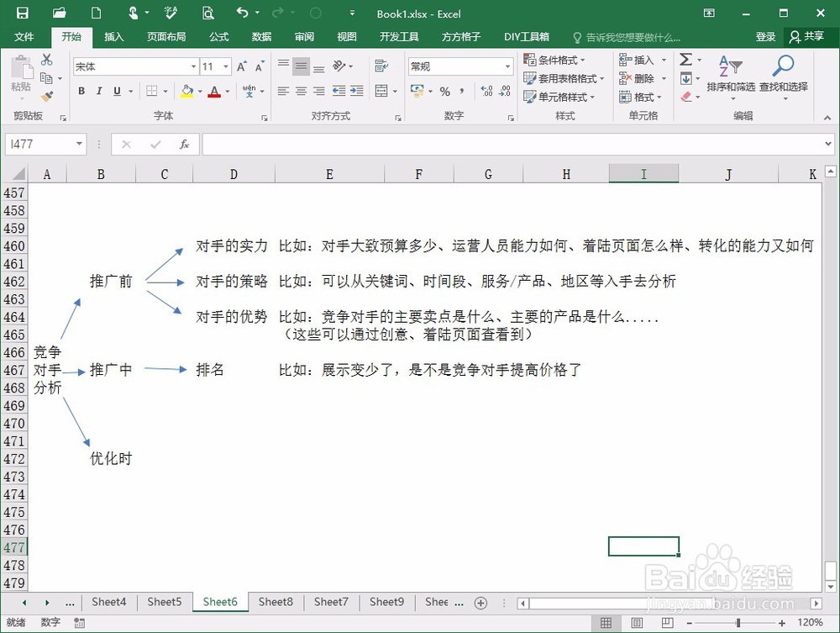Image resolution: width=840 pixels, height=633 pixels.
Task: Click 登录 sign in
Action: [x=765, y=36]
